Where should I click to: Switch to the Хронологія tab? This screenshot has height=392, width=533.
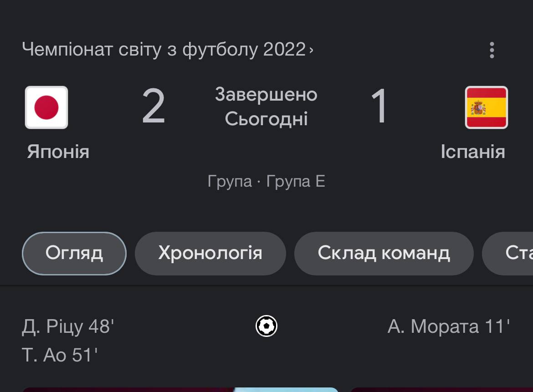coord(210,253)
